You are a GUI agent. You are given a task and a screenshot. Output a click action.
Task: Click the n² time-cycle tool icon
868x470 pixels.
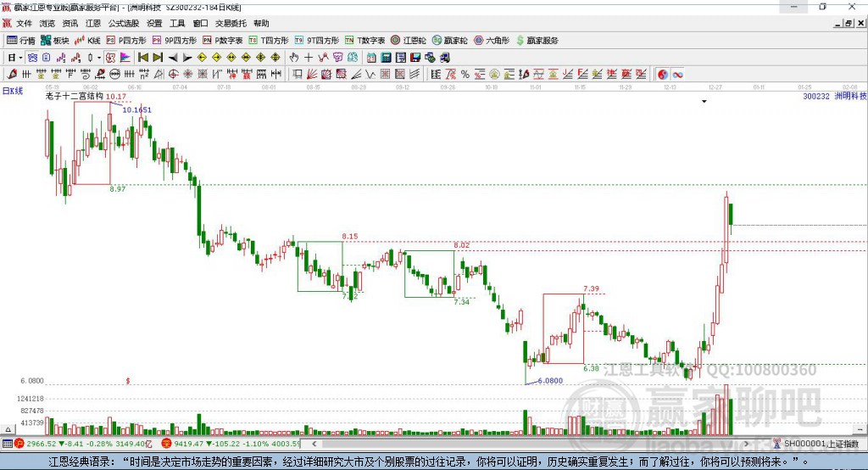(144, 75)
